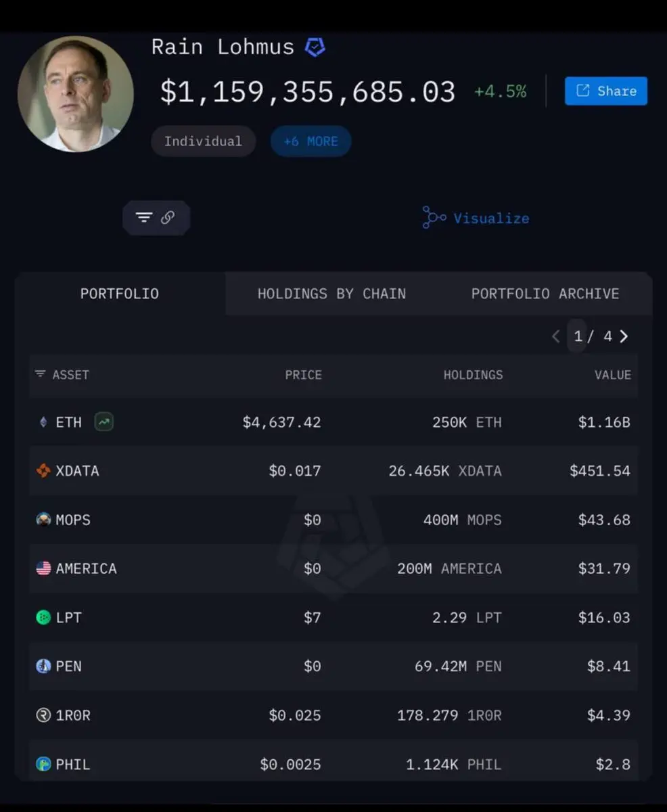This screenshot has width=667, height=812.
Task: Go to the previous portfolio page
Action: coord(556,336)
